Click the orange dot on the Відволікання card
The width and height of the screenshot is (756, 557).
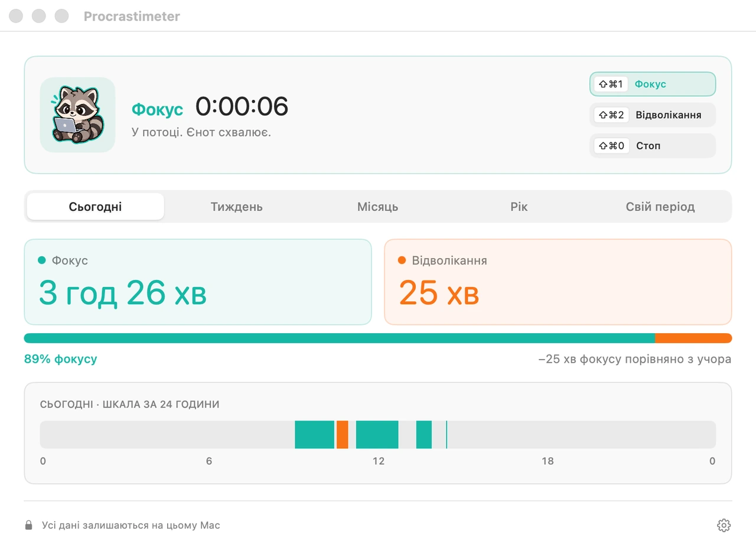point(402,260)
